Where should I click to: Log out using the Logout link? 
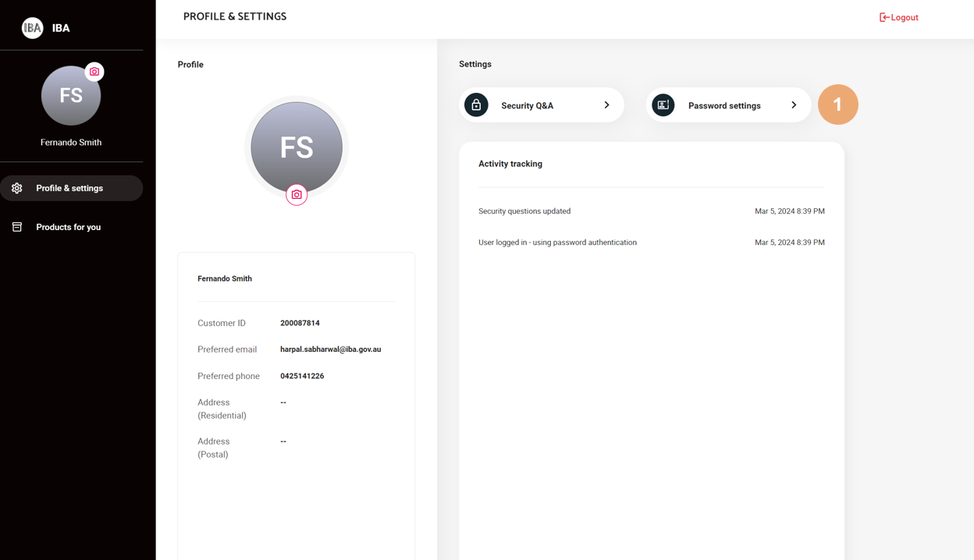pos(904,17)
